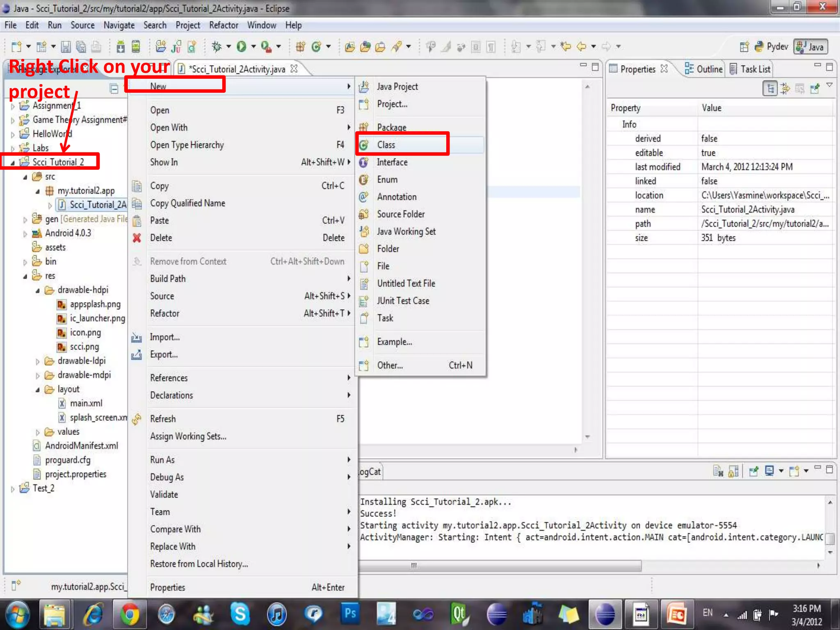Image resolution: width=840 pixels, height=630 pixels.
Task: Click Paste in the context menu
Action: point(242,221)
